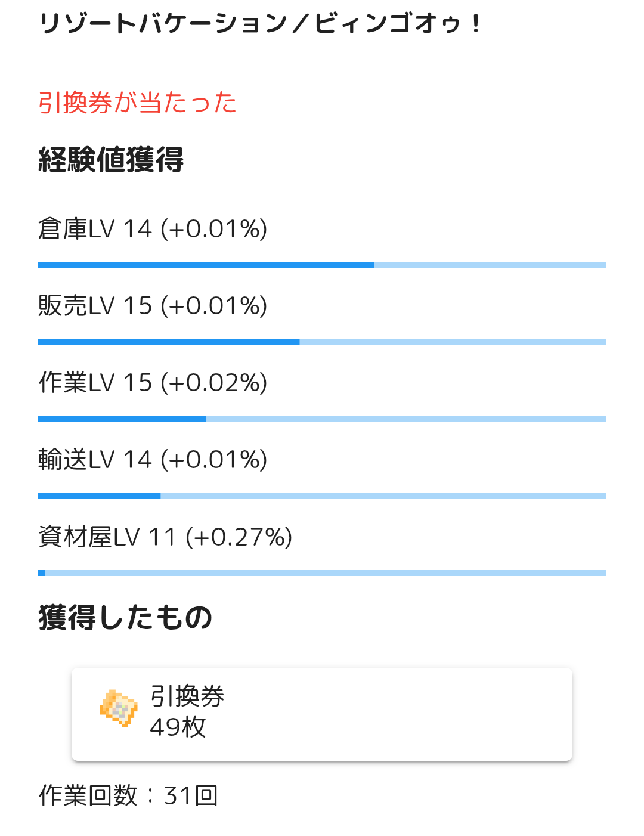
Task: Tap the 販売LV 15 (+0.01%) label
Action: click(153, 306)
